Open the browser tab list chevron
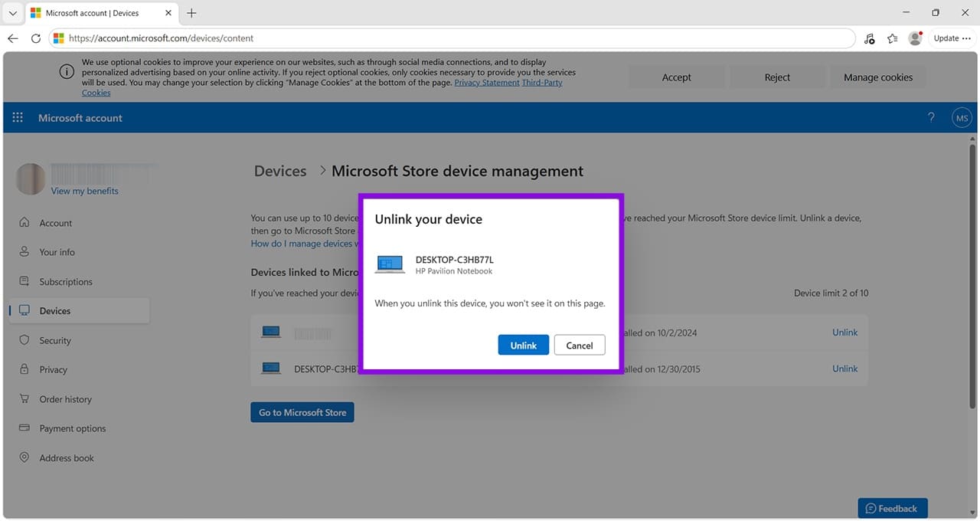The image size is (980, 521). point(12,13)
